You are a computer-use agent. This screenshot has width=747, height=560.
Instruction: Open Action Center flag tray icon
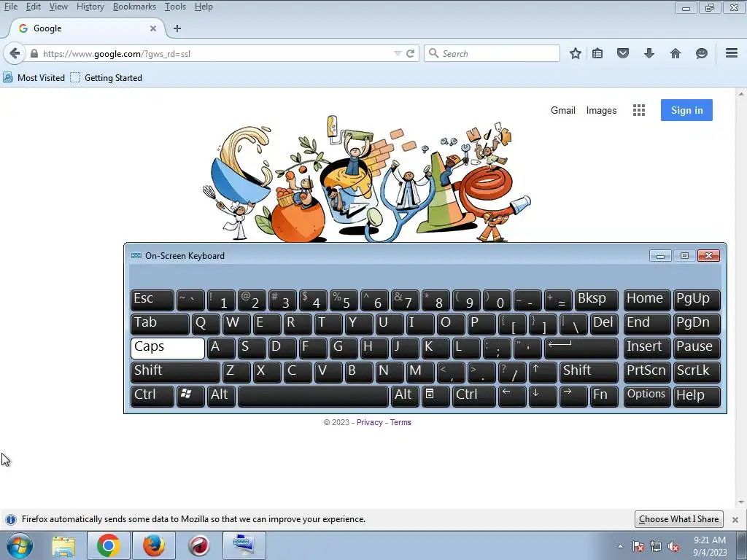tap(638, 547)
